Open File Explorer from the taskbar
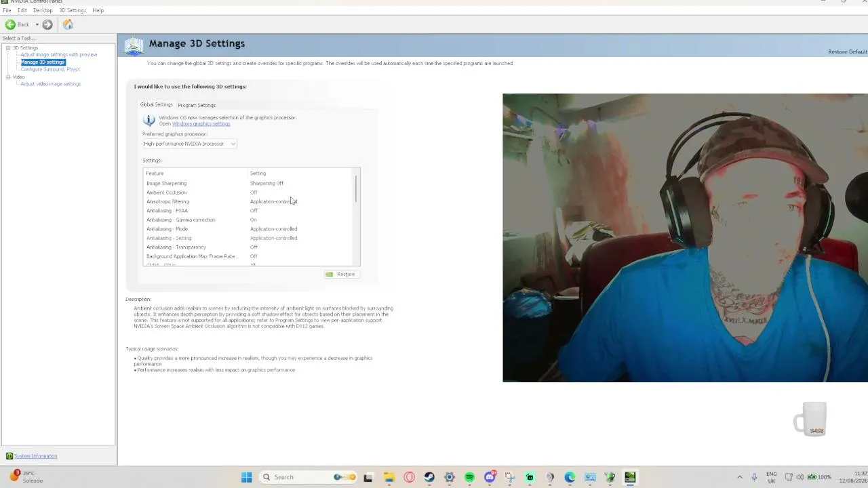 (x=389, y=477)
